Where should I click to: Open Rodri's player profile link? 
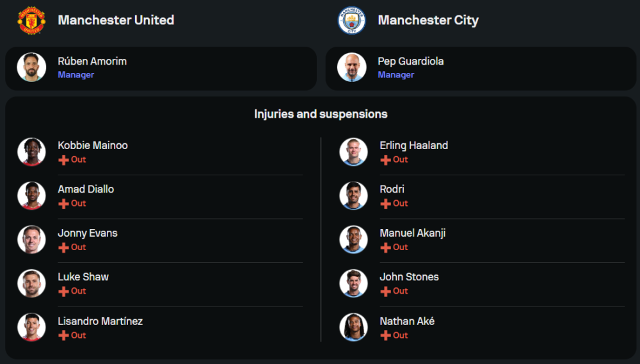click(392, 189)
